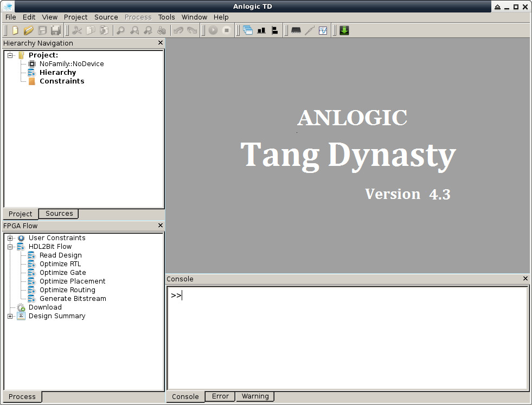Click the Open folder toolbar icon
532x405 pixels.
tap(29, 30)
